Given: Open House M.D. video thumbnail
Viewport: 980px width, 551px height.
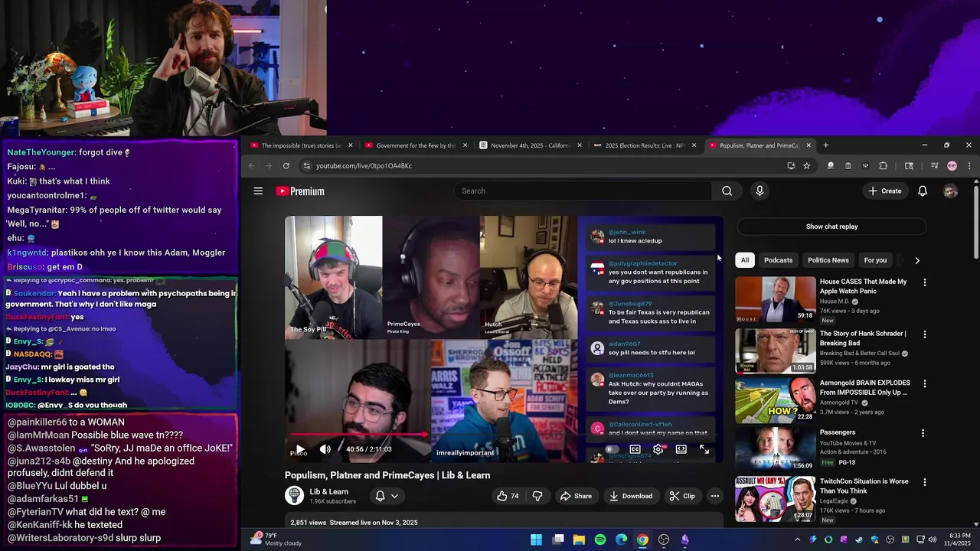Looking at the screenshot, I should coord(776,299).
